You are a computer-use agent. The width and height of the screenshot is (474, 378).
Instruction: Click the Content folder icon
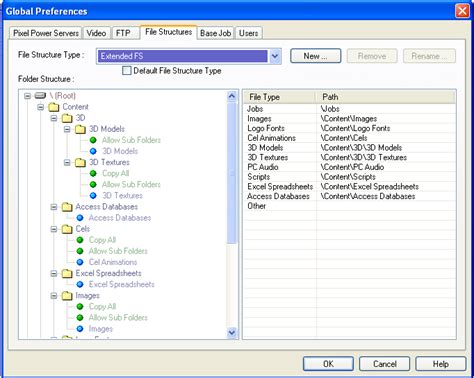(54, 107)
